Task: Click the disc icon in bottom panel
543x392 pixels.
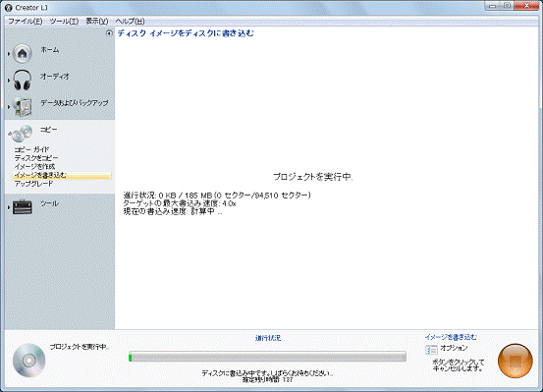Action: (x=29, y=361)
